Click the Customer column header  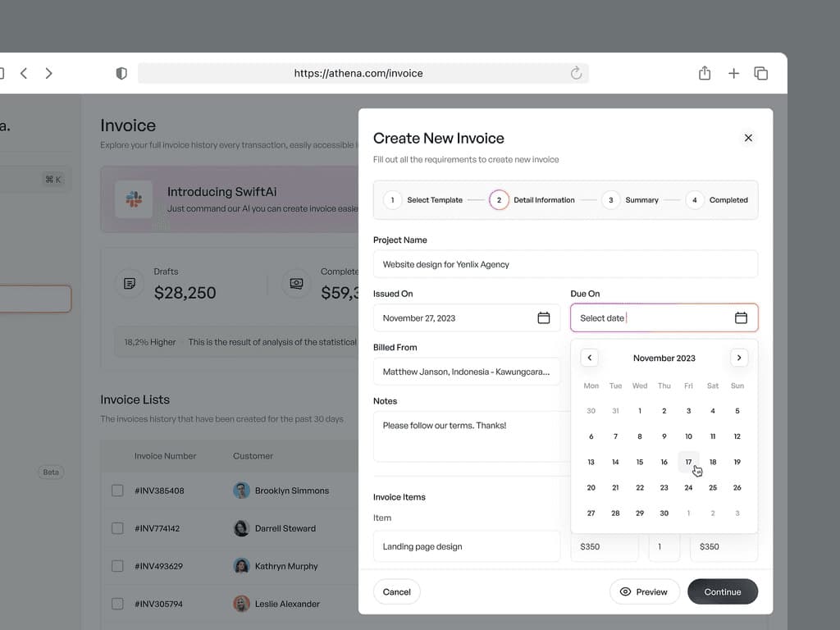pos(253,456)
